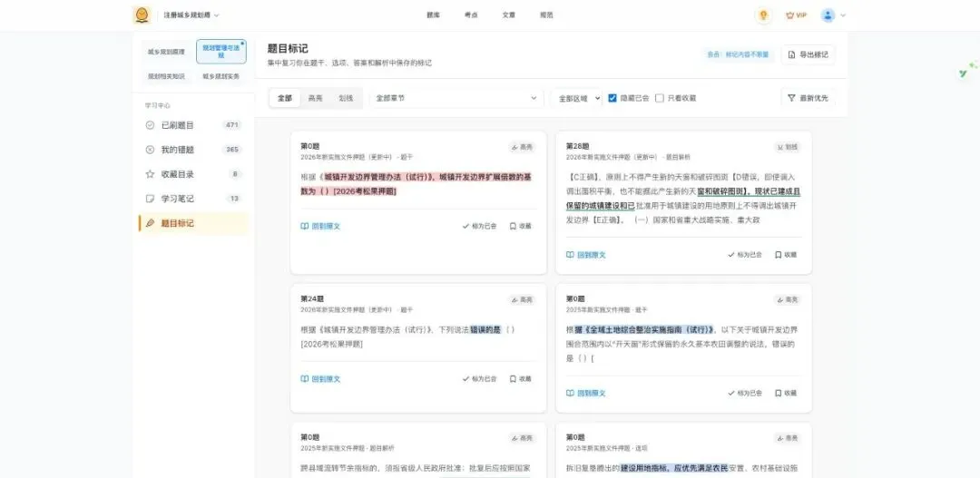980x478 pixels.
Task: Click the 划线 tag on the 第28题 card
Action: [x=788, y=147]
